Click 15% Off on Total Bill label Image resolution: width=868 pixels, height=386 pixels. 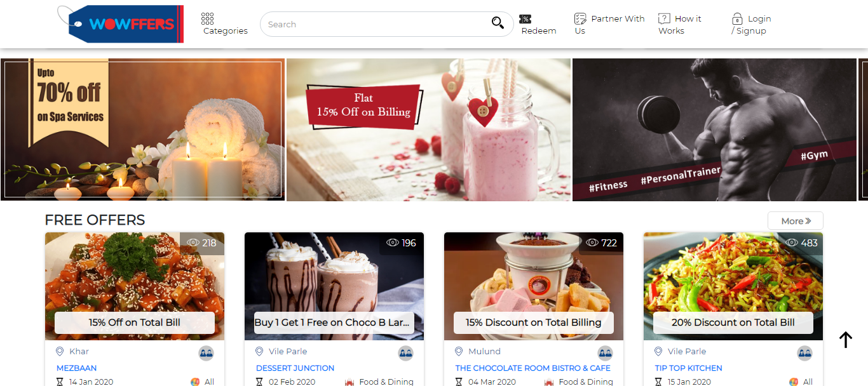pyautogui.click(x=135, y=323)
